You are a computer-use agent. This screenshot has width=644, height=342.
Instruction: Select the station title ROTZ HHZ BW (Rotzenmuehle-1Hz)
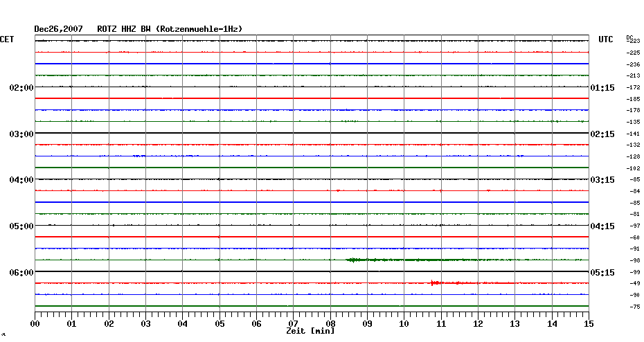(x=170, y=29)
